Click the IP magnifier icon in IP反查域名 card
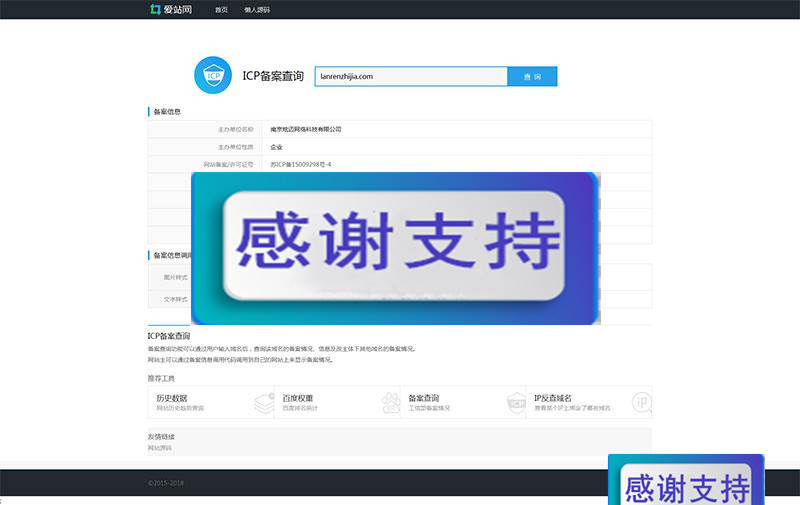This screenshot has width=800, height=505. click(x=641, y=403)
